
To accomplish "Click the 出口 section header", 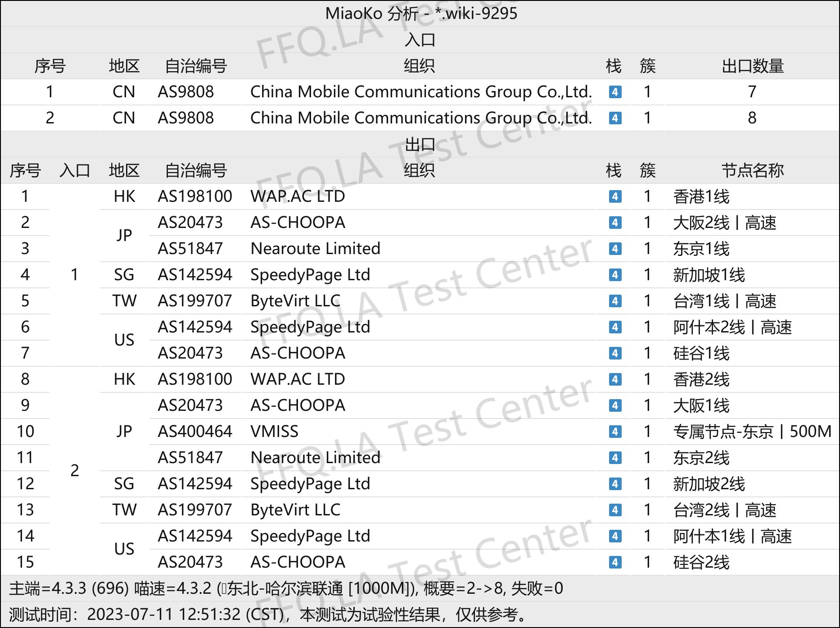I will (420, 144).
